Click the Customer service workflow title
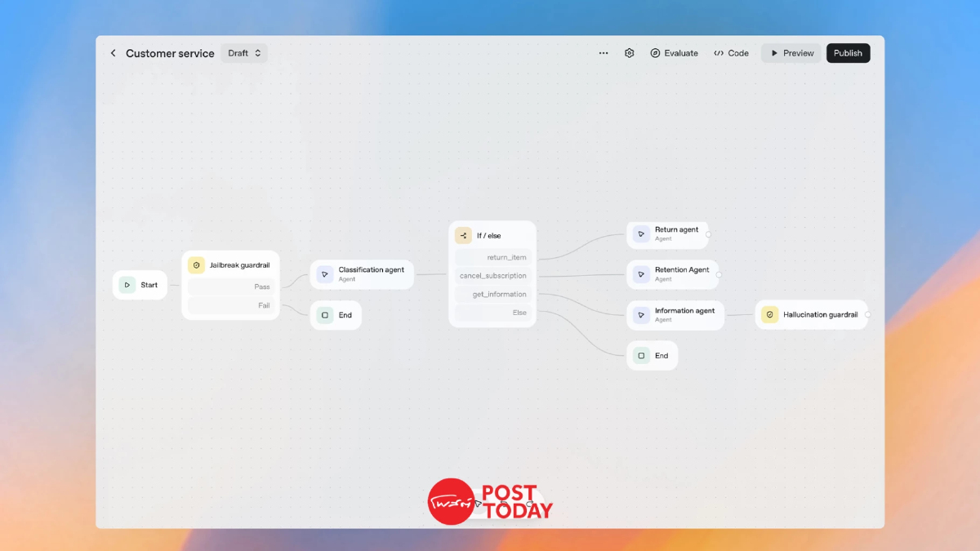This screenshot has width=980, height=551. 170,53
